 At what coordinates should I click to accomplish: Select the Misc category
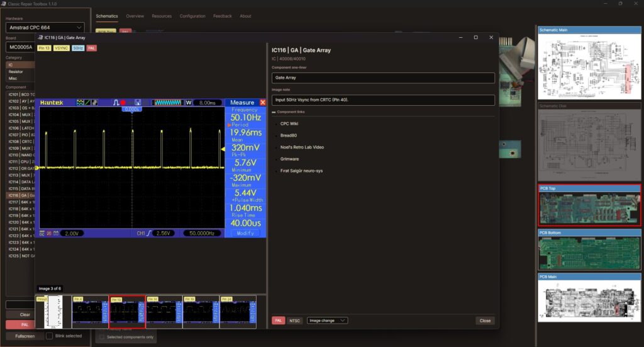21,78
